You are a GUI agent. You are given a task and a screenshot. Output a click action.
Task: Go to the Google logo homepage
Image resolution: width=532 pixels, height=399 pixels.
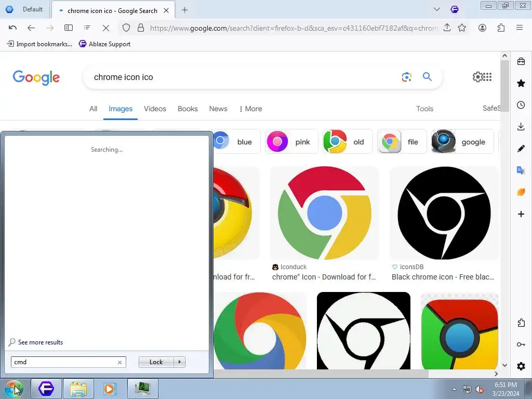coord(36,78)
